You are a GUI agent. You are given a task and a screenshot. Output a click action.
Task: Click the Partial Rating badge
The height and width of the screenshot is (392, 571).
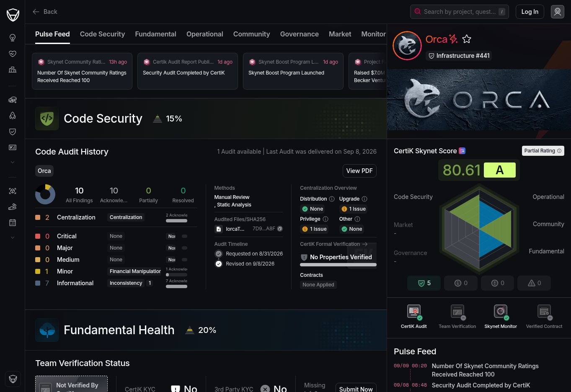pos(543,151)
